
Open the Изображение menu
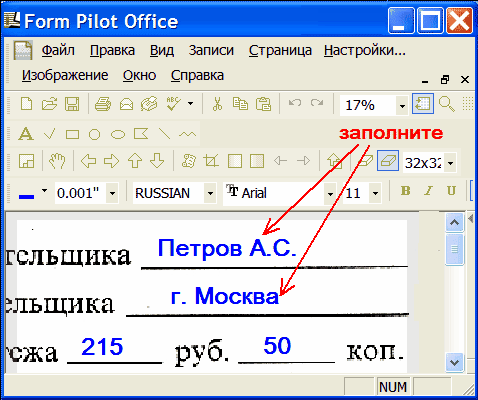tap(65, 75)
